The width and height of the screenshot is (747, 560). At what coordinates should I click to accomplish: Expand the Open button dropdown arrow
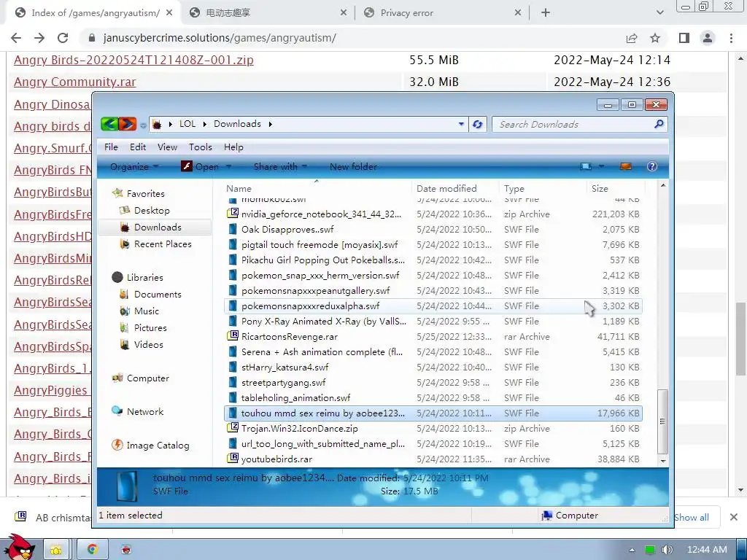(228, 167)
